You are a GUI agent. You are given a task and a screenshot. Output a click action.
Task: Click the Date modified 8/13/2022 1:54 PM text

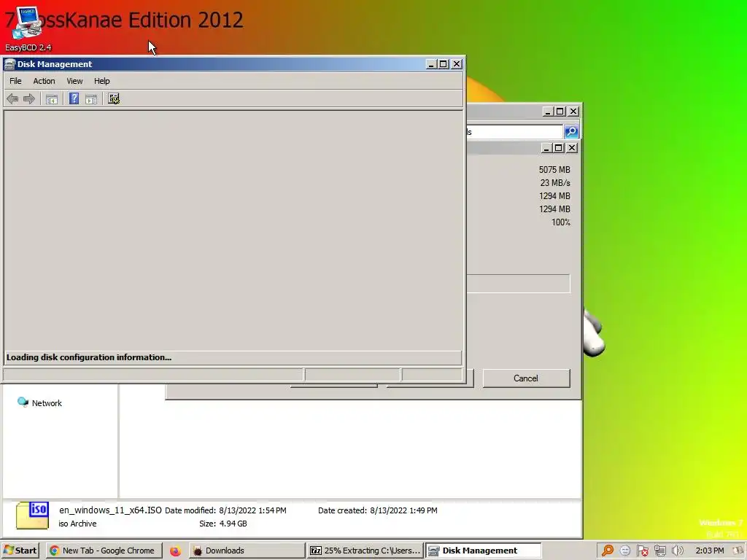pos(225,510)
